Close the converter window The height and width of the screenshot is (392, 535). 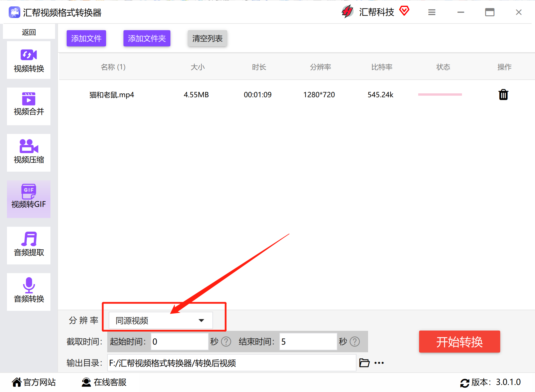tap(519, 12)
